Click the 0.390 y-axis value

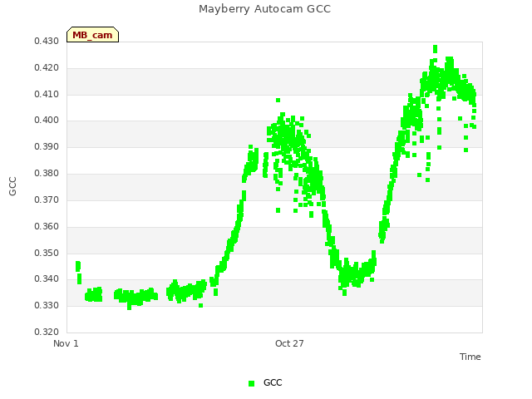[x=47, y=146]
